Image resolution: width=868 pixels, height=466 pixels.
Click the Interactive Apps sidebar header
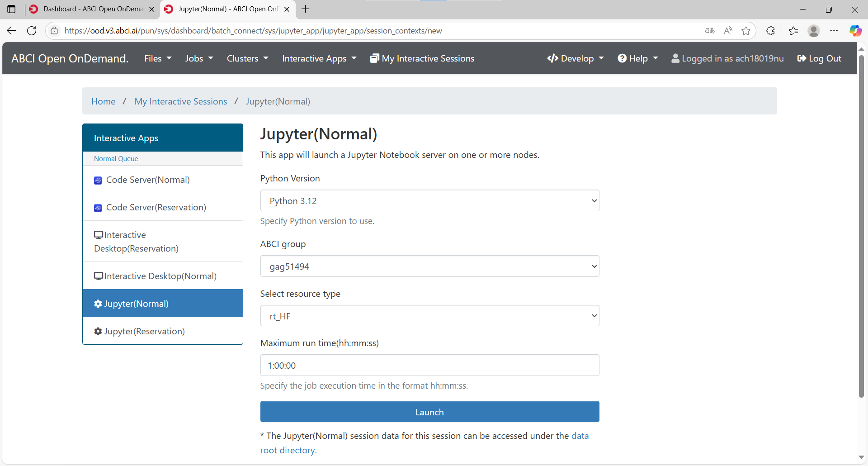click(x=163, y=138)
